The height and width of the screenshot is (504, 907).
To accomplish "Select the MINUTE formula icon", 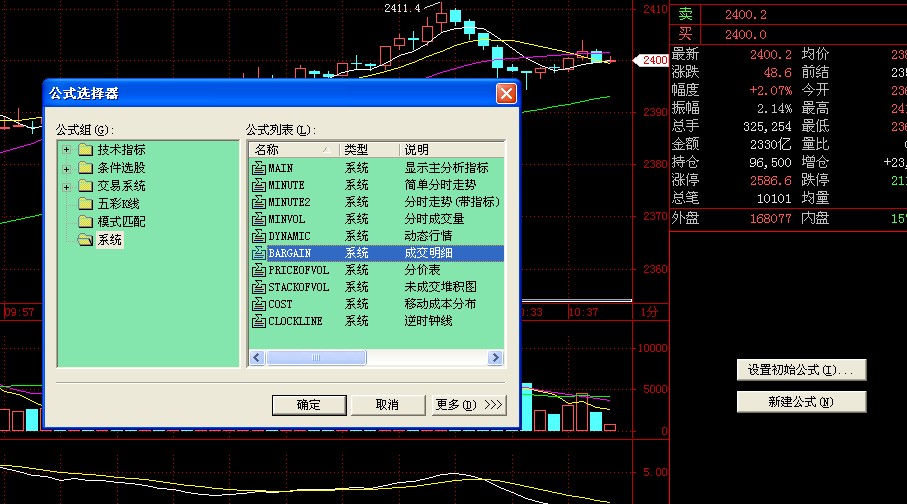I will point(258,185).
